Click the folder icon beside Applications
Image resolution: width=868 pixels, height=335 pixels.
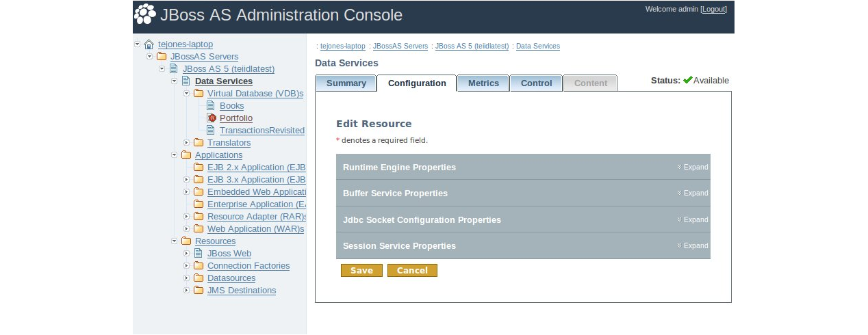click(x=186, y=155)
